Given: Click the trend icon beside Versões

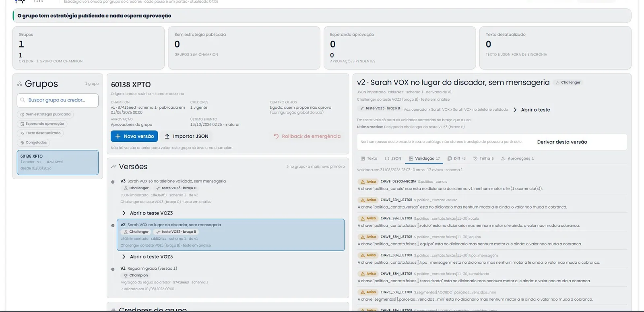Looking at the screenshot, I should [114, 167].
